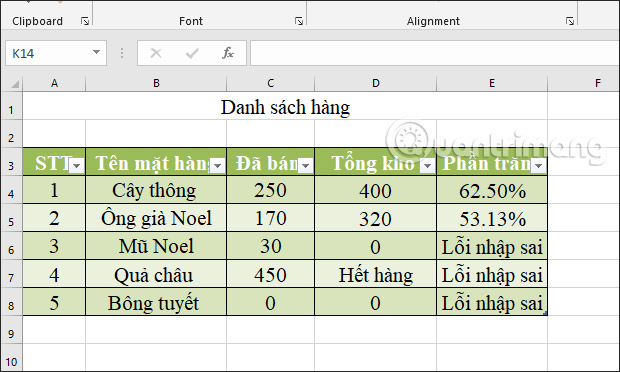Select the cell Ông già Noel
Image resolution: width=620 pixels, height=372 pixels.
(156, 218)
